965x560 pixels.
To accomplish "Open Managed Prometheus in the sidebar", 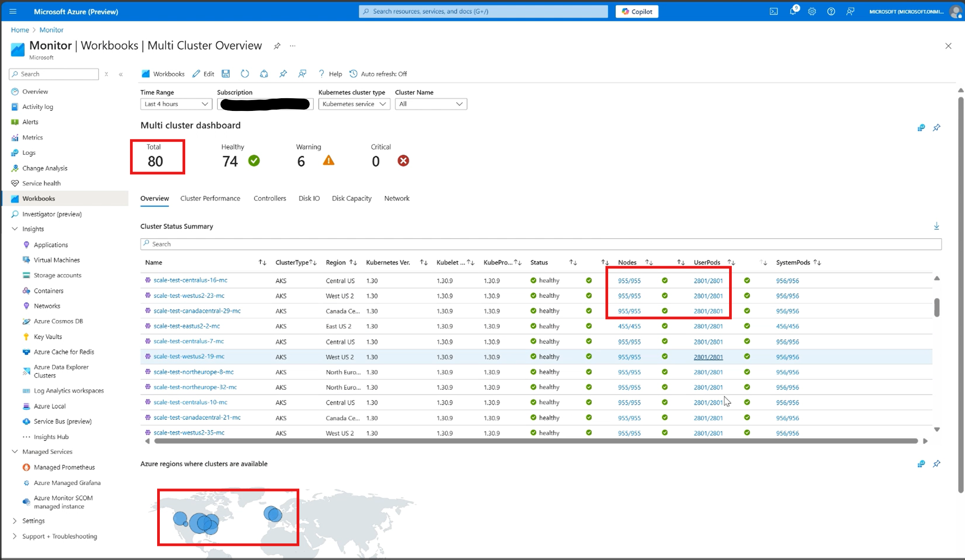I will 64,467.
